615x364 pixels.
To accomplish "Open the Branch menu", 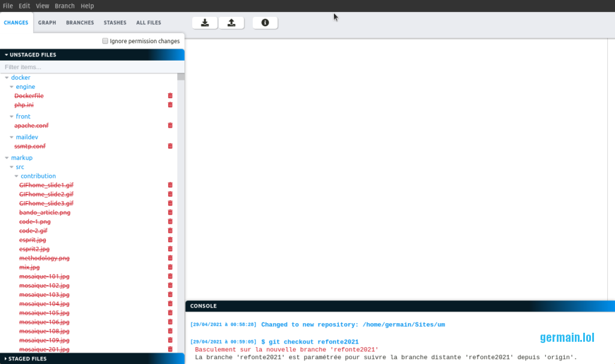I will tap(65, 6).
